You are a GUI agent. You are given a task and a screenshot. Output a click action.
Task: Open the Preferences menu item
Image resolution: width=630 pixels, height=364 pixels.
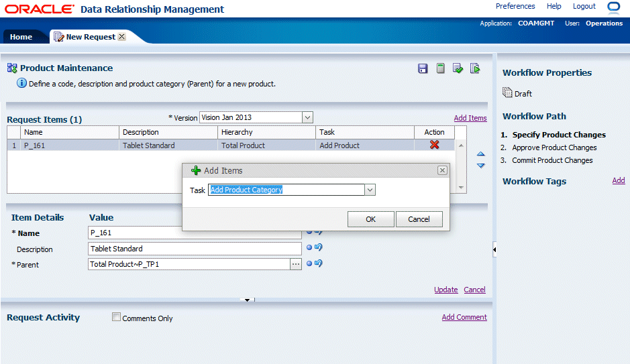[515, 6]
